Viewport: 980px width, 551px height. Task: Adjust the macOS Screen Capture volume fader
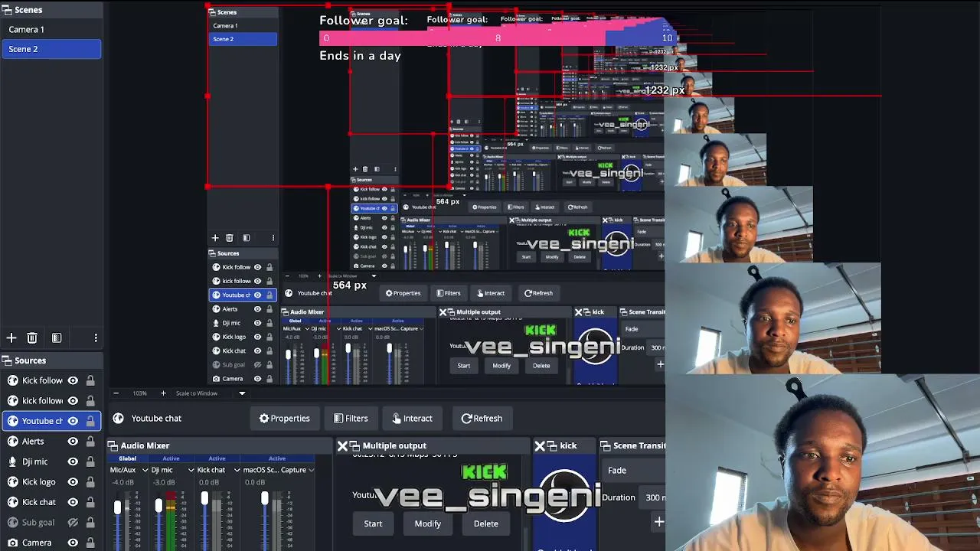264,499
